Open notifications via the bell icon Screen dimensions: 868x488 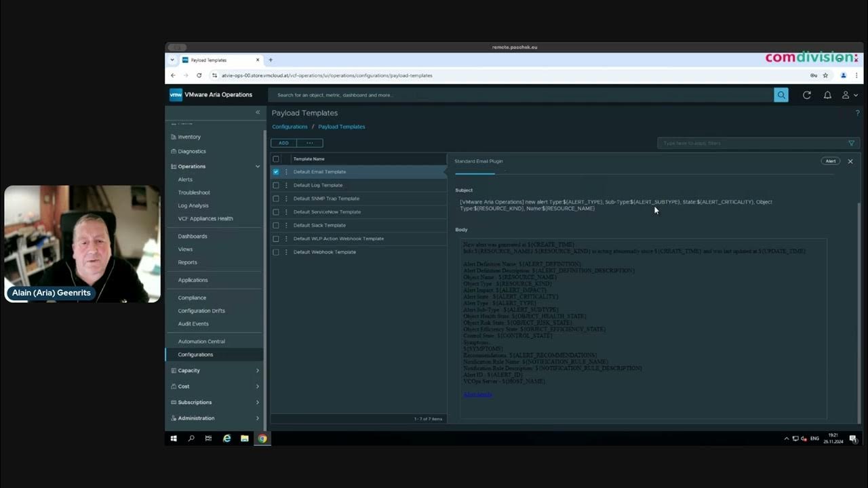point(827,95)
